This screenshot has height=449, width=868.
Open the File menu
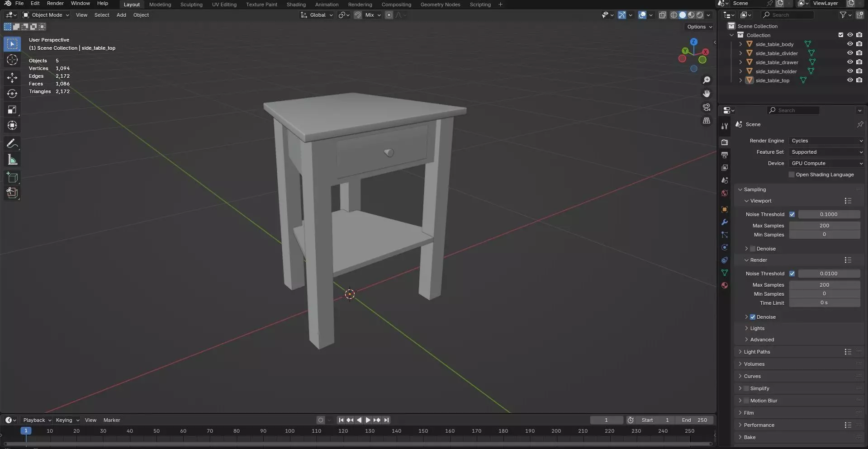[19, 3]
